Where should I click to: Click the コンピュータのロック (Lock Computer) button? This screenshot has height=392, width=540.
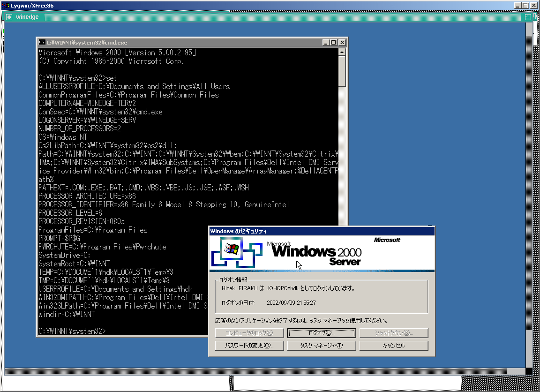click(249, 333)
